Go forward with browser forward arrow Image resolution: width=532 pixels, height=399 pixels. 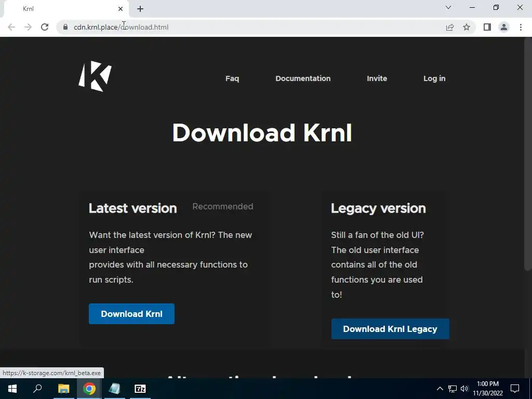(28, 27)
